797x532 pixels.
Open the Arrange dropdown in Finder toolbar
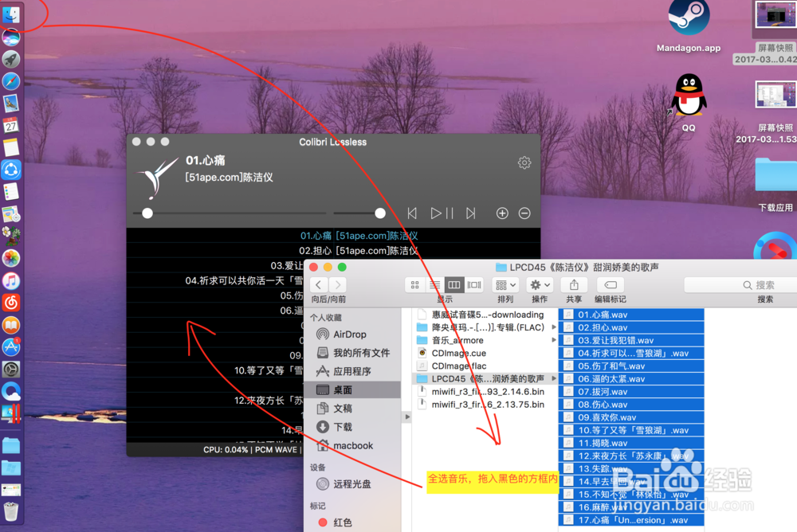505,284
